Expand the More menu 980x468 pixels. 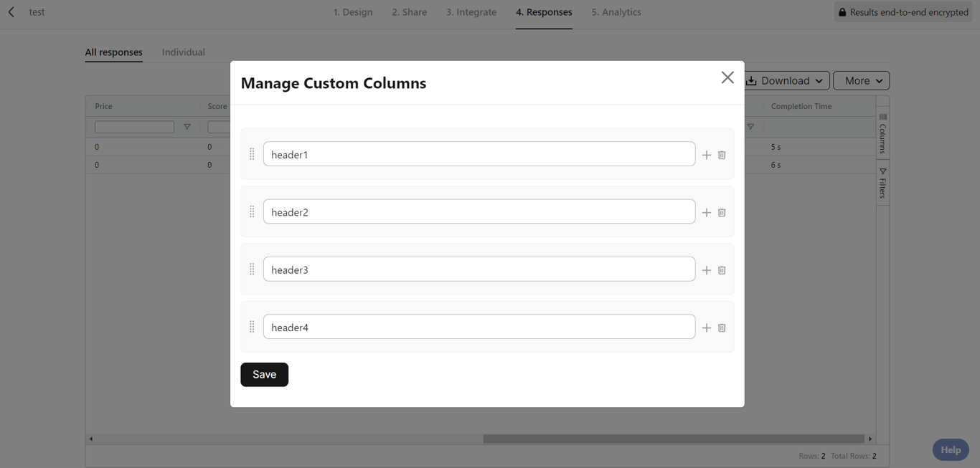click(x=861, y=81)
